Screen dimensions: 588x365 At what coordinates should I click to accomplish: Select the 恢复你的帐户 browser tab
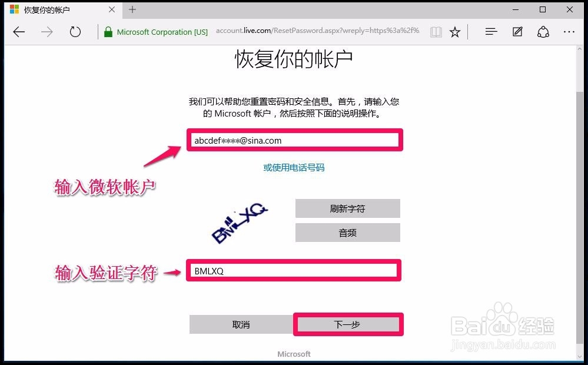coord(63,10)
